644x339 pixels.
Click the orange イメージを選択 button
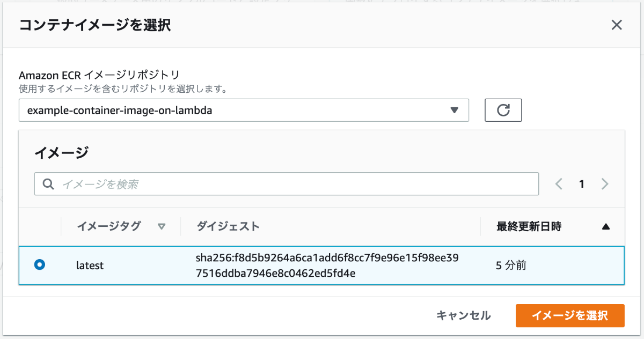tap(570, 315)
